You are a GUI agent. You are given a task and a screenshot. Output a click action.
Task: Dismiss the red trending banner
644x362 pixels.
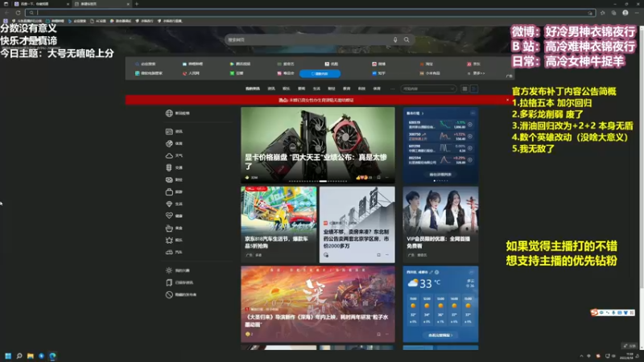507,100
